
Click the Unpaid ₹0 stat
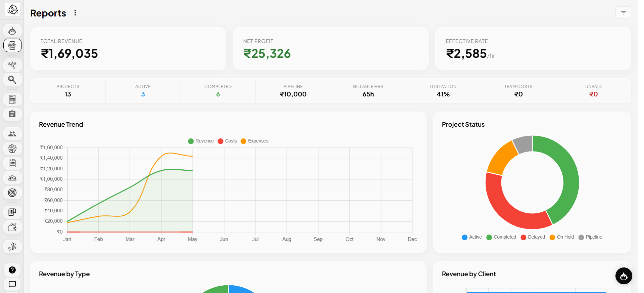[594, 91]
